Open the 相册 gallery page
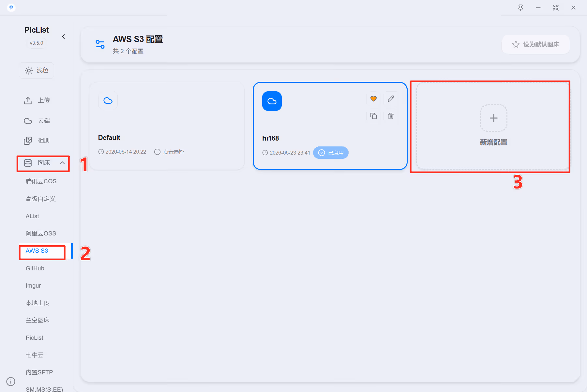The image size is (587, 392). coord(37,141)
